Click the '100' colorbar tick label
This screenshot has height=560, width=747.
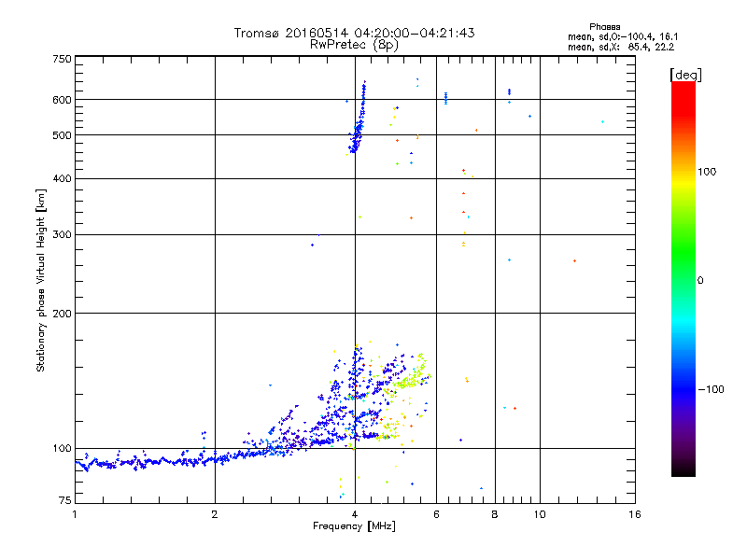(x=707, y=172)
